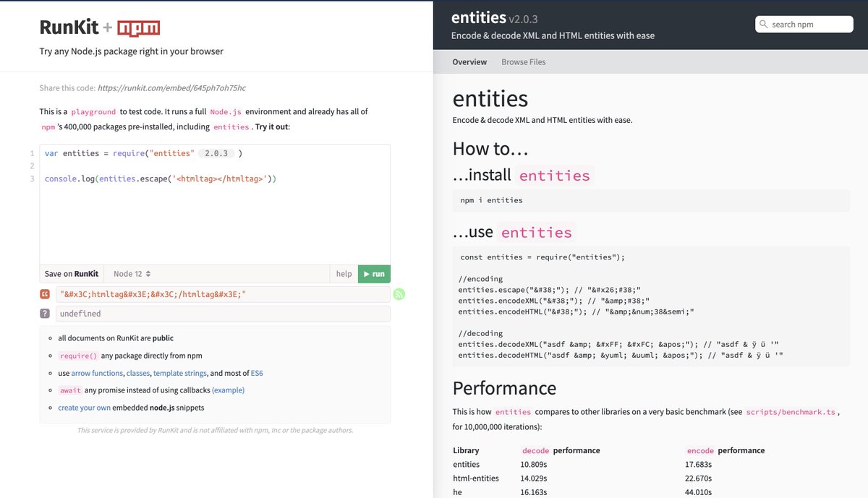Click code line 3 with console.log
The width and height of the screenshot is (868, 498).
[x=161, y=178]
